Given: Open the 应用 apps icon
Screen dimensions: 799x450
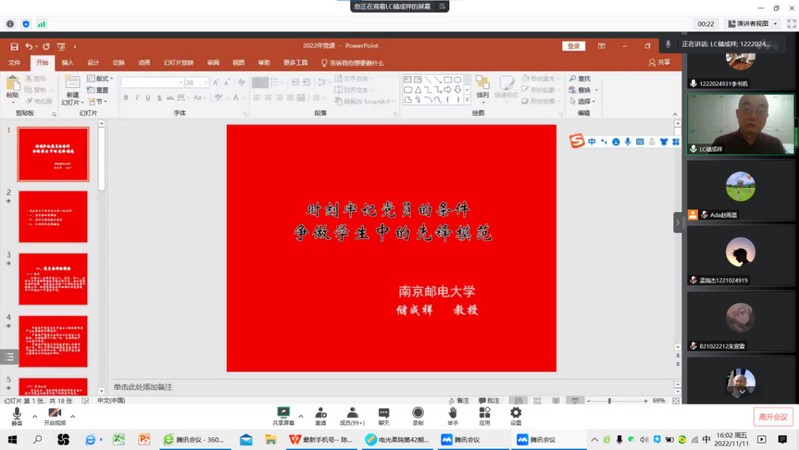Looking at the screenshot, I should click(x=484, y=414).
